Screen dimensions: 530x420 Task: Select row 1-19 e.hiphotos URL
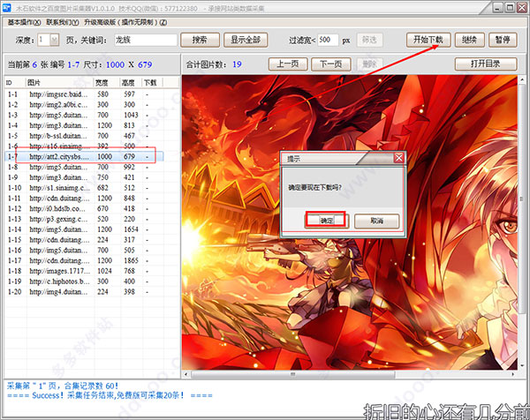84,281
